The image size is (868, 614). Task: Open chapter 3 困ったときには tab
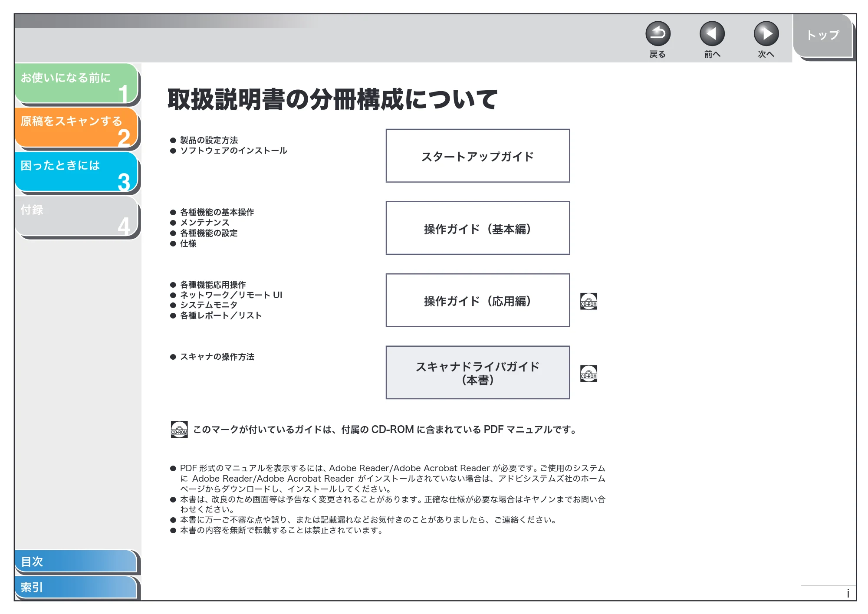(76, 172)
